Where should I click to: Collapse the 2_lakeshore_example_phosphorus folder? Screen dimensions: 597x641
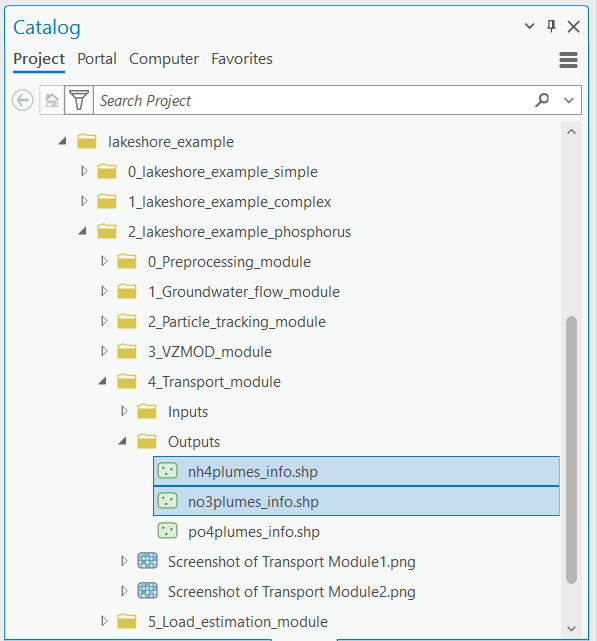point(82,231)
